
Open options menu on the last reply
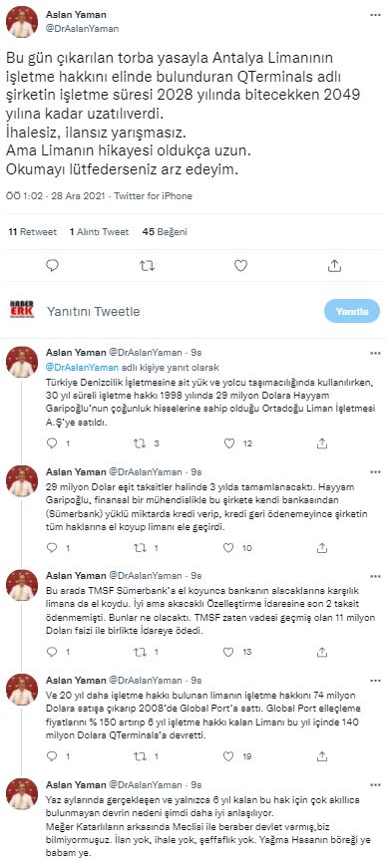pyautogui.click(x=375, y=785)
